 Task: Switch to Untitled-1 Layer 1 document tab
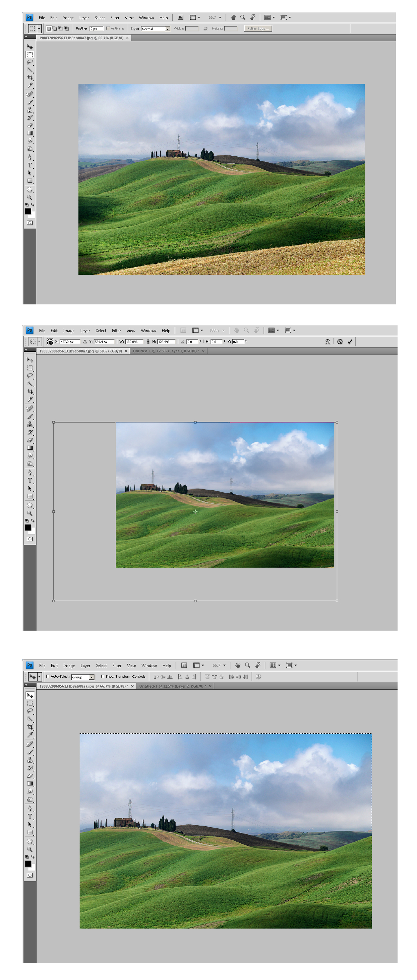(166, 351)
